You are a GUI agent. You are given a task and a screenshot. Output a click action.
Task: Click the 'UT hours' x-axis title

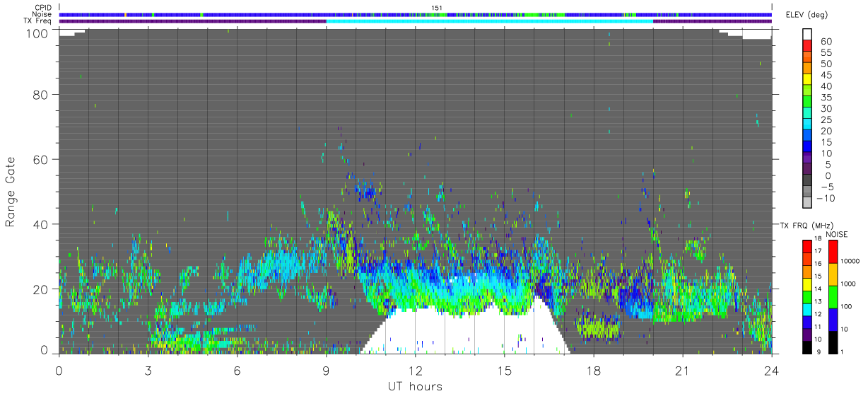(x=414, y=386)
